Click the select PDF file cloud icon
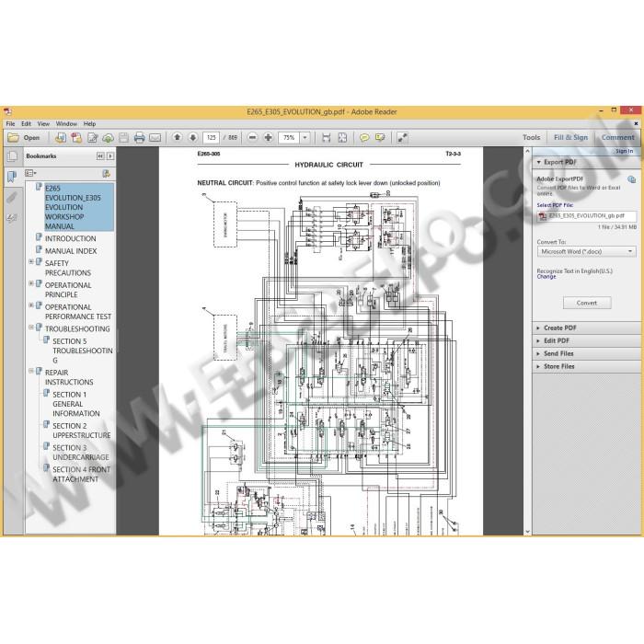 click(x=631, y=179)
